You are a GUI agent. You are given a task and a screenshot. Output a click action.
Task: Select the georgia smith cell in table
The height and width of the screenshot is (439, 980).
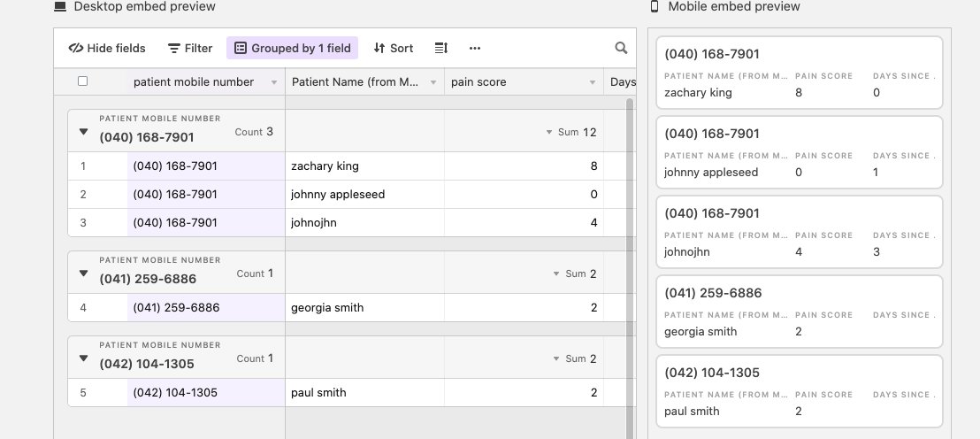365,308
